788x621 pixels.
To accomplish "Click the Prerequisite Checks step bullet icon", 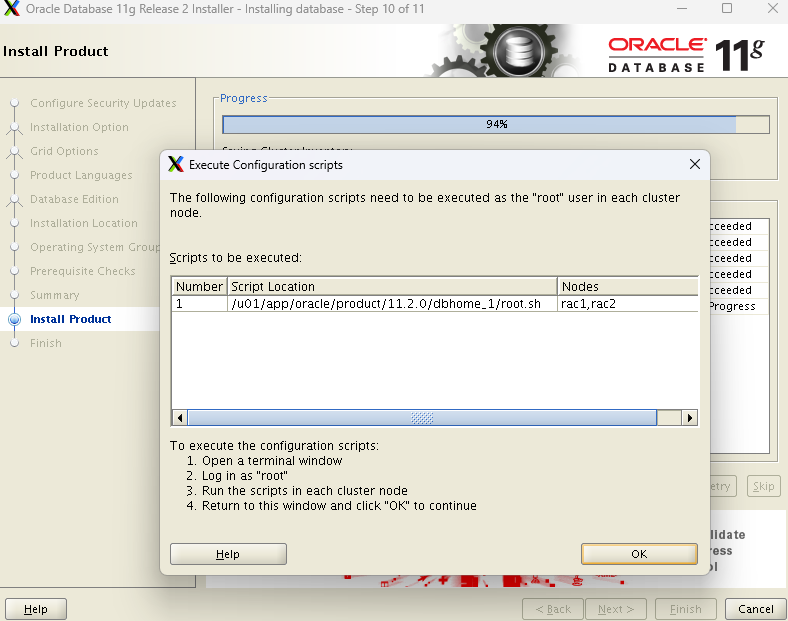I will 15,271.
